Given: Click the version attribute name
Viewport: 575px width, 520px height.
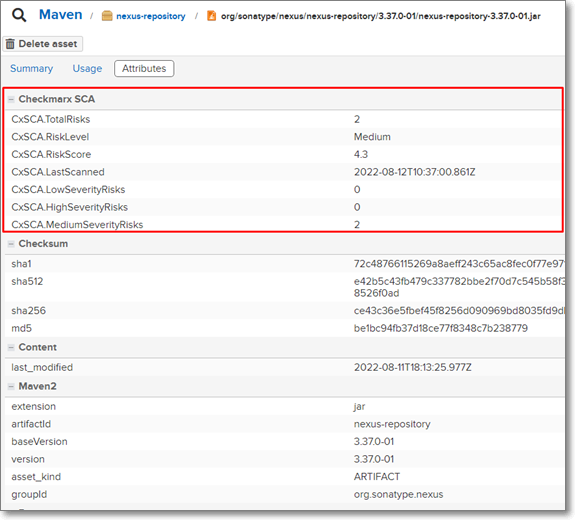Looking at the screenshot, I should (x=28, y=459).
